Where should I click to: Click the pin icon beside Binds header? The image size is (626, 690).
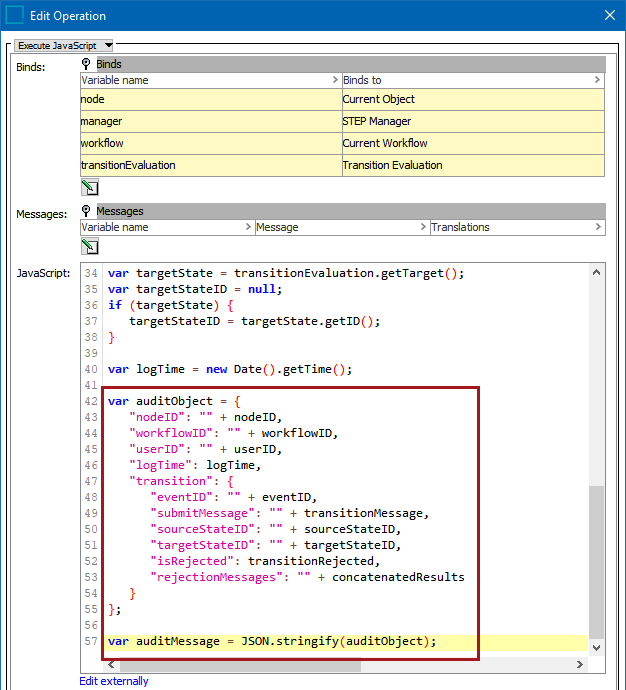[x=87, y=64]
